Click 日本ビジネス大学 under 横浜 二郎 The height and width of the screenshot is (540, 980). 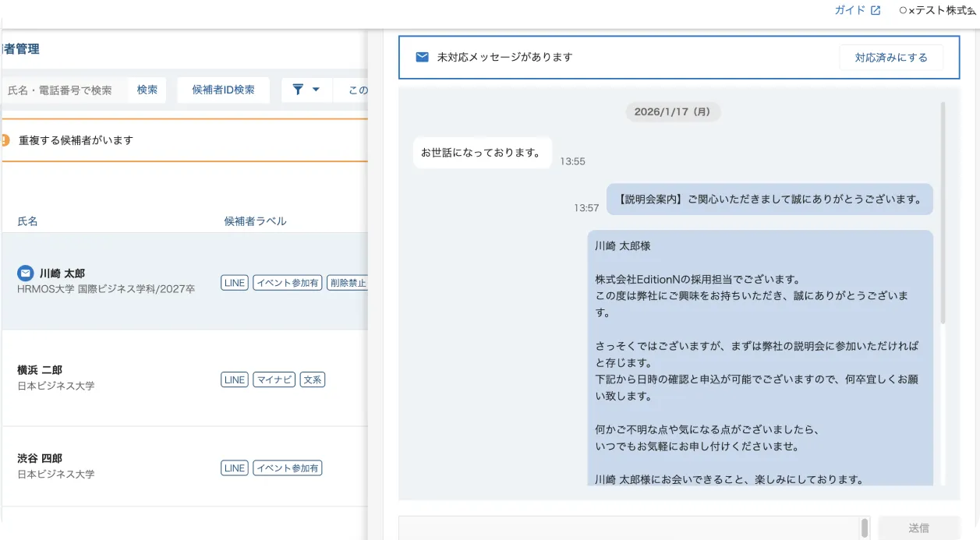[x=56, y=386]
